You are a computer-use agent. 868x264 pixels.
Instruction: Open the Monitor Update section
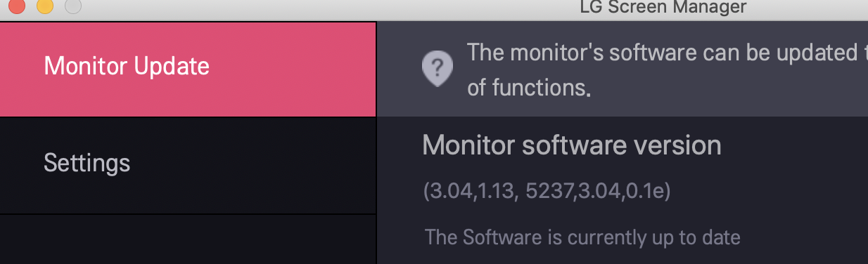pyautogui.click(x=188, y=69)
